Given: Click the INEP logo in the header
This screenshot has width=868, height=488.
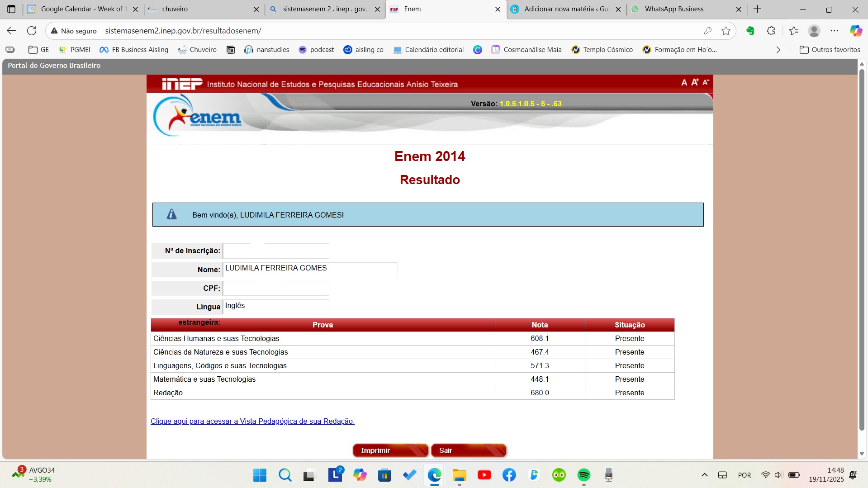Looking at the screenshot, I should tap(181, 83).
